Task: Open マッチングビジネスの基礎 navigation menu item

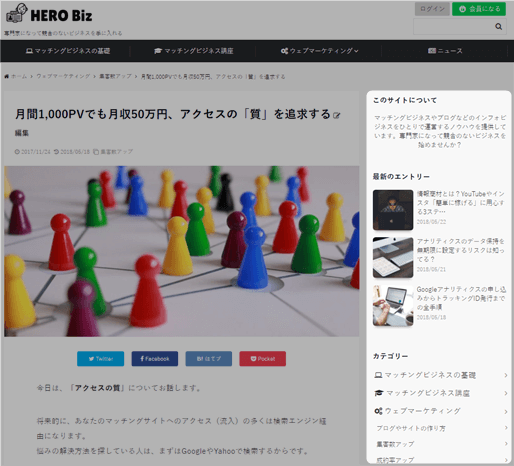Action: pyautogui.click(x=68, y=51)
